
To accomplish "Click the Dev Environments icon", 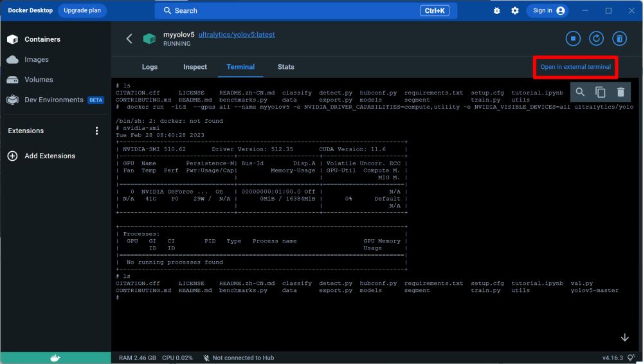I will pyautogui.click(x=13, y=100).
